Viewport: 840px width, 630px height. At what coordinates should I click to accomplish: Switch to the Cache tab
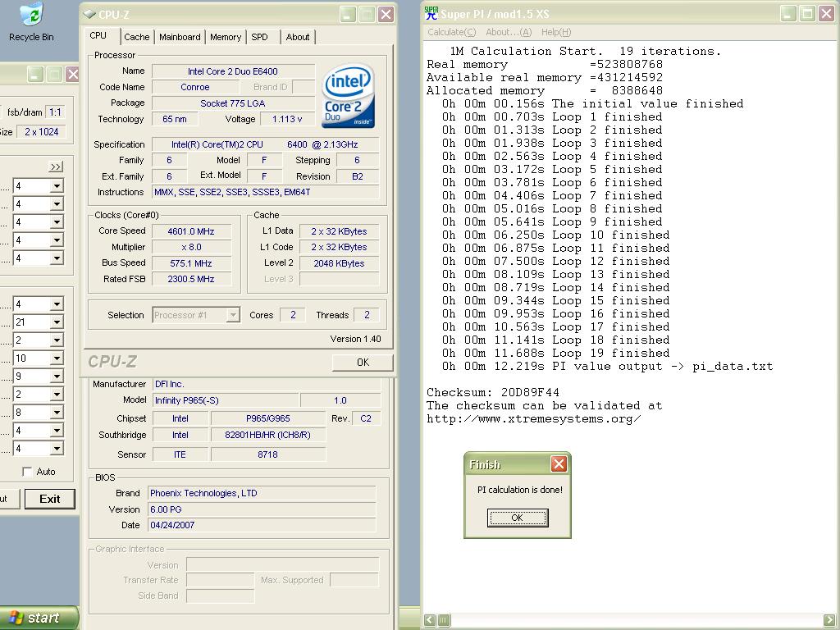(137, 37)
